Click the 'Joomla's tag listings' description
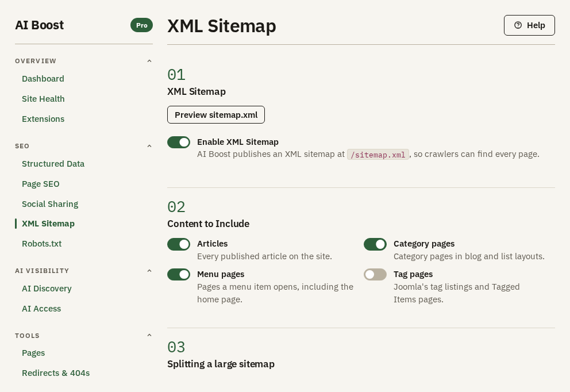The width and height of the screenshot is (570, 392). coord(457,293)
